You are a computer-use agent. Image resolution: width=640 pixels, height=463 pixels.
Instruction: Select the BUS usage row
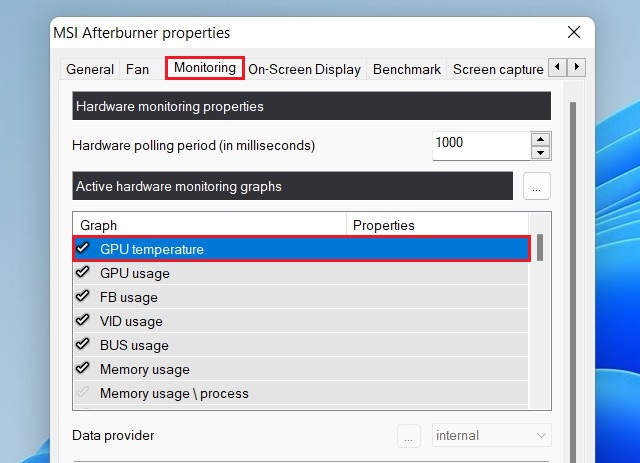(x=301, y=345)
